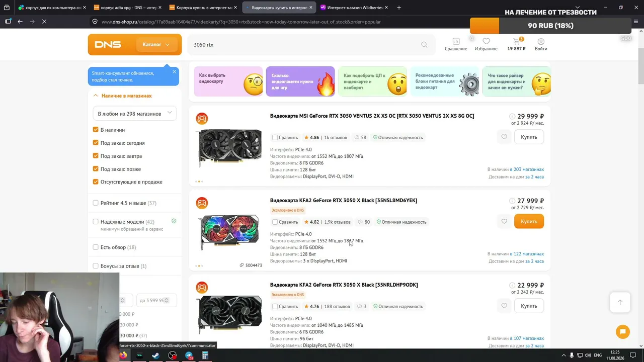Open the orange chat support bubble

click(x=623, y=331)
